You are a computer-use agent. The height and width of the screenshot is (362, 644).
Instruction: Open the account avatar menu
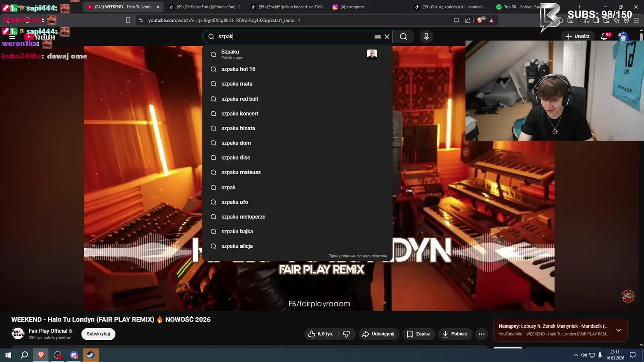(623, 36)
